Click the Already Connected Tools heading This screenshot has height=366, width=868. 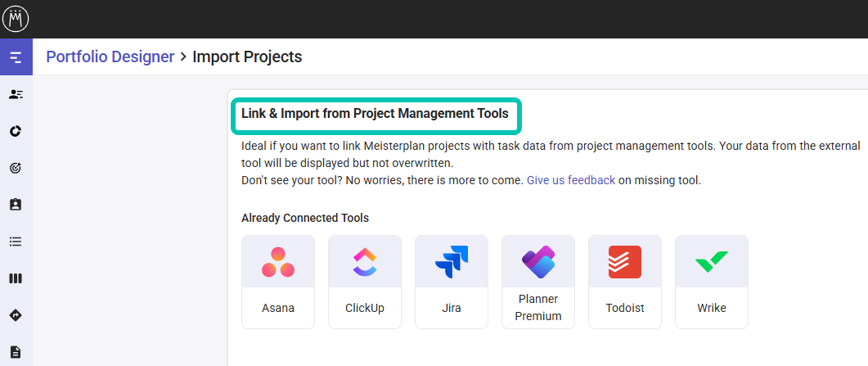click(305, 218)
